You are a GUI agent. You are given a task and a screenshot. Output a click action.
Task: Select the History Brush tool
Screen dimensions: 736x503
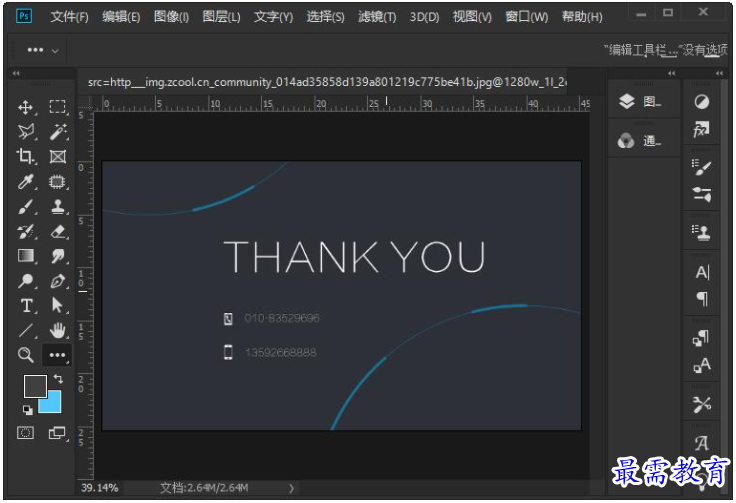(26, 231)
